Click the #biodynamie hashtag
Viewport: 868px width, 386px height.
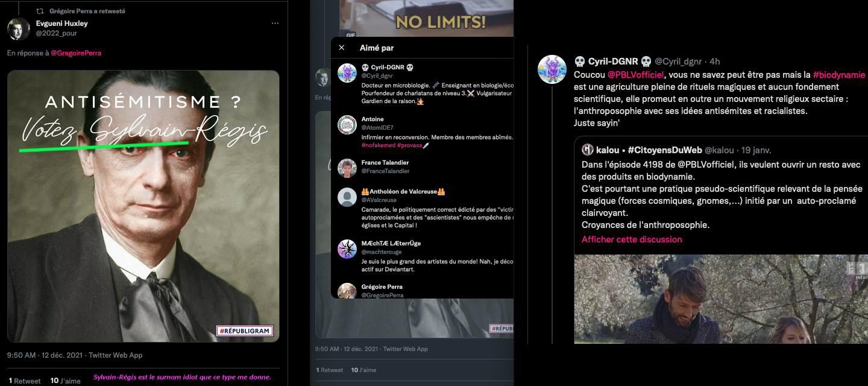click(838, 75)
